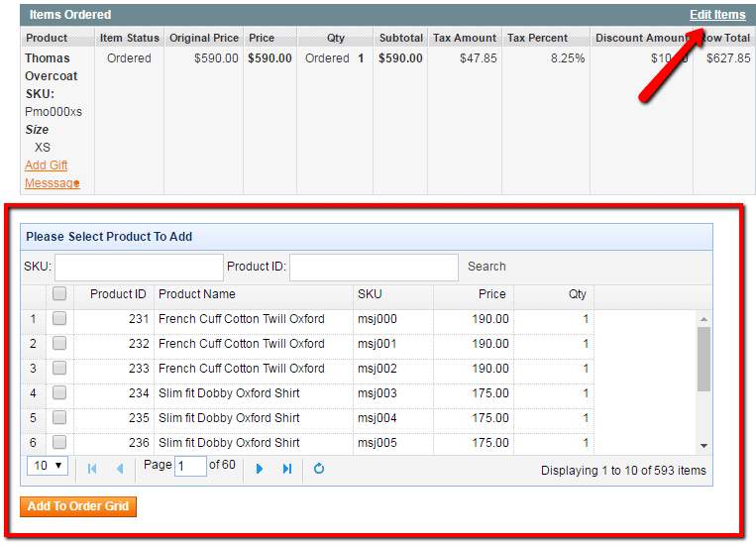Refresh the product grid
This screenshot has width=756, height=546.
coord(319,469)
